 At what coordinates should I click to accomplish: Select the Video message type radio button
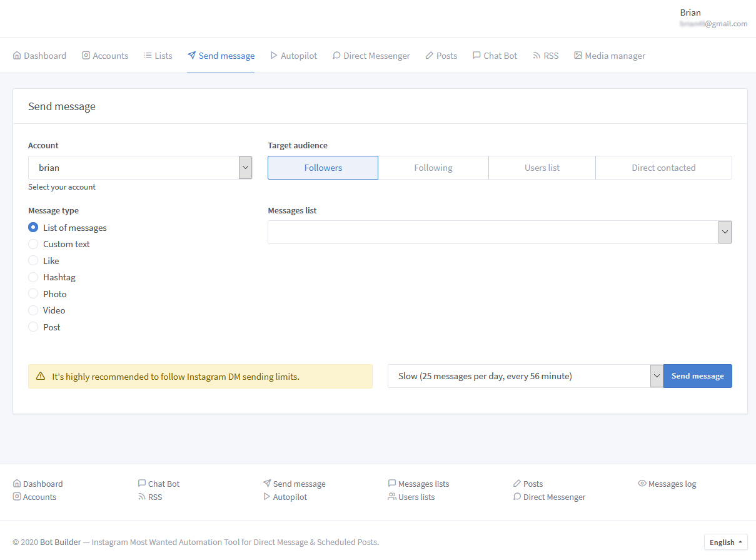pyautogui.click(x=34, y=310)
